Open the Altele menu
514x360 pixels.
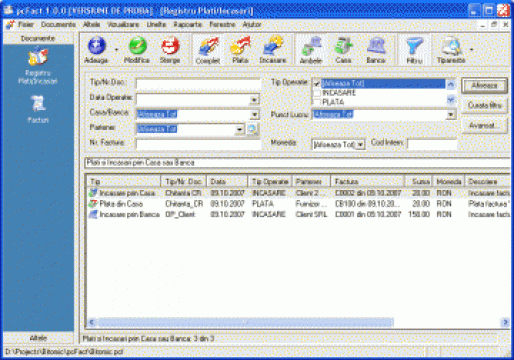click(x=91, y=24)
